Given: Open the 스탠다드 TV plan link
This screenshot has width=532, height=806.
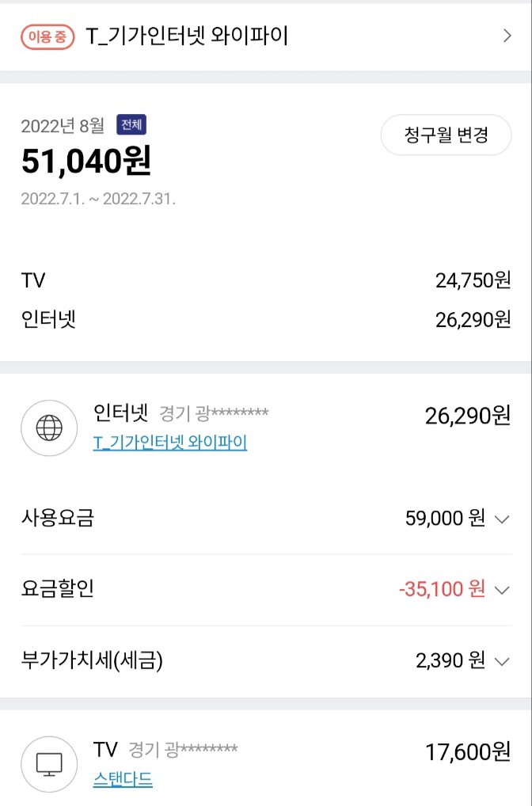Looking at the screenshot, I should click(123, 779).
